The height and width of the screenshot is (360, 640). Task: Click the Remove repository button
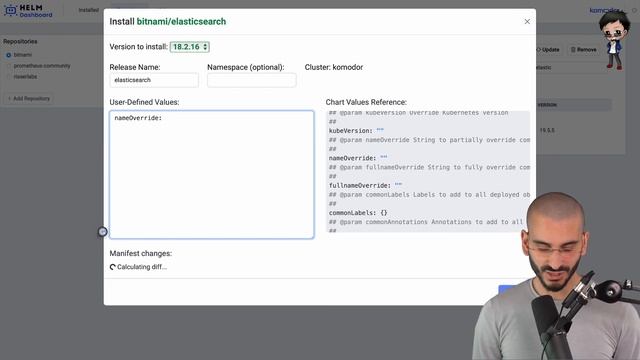584,49
